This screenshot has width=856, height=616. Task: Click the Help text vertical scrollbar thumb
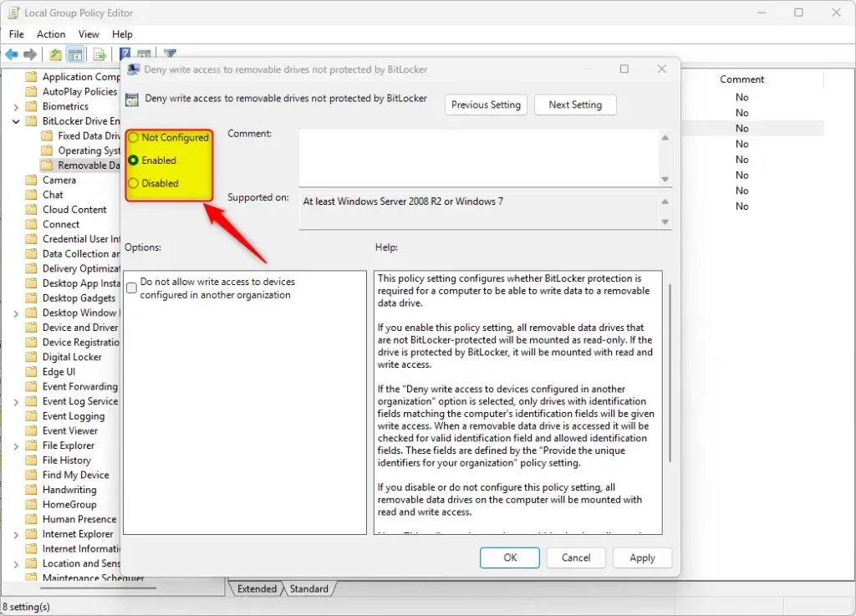(670, 374)
